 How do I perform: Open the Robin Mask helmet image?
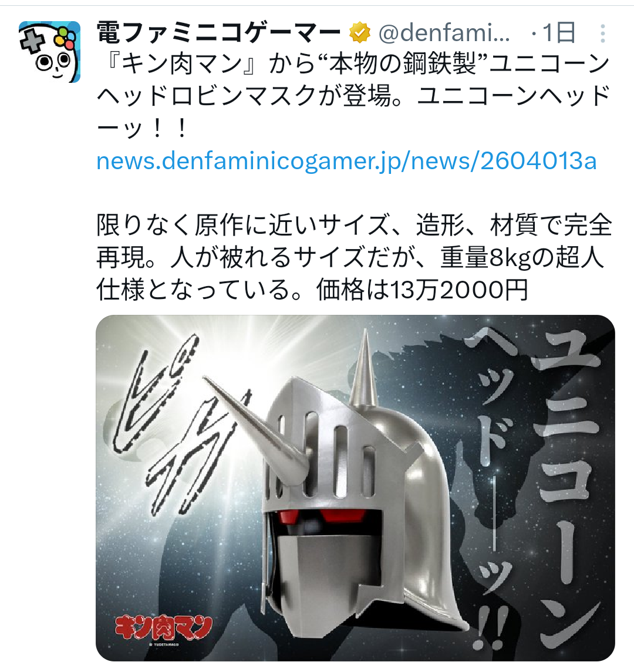[356, 488]
